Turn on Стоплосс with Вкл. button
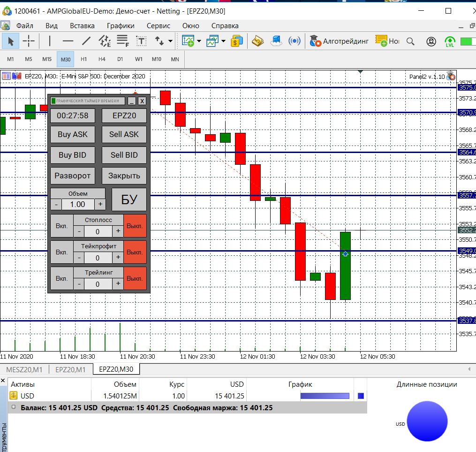The width and height of the screenshot is (476, 452). point(61,226)
